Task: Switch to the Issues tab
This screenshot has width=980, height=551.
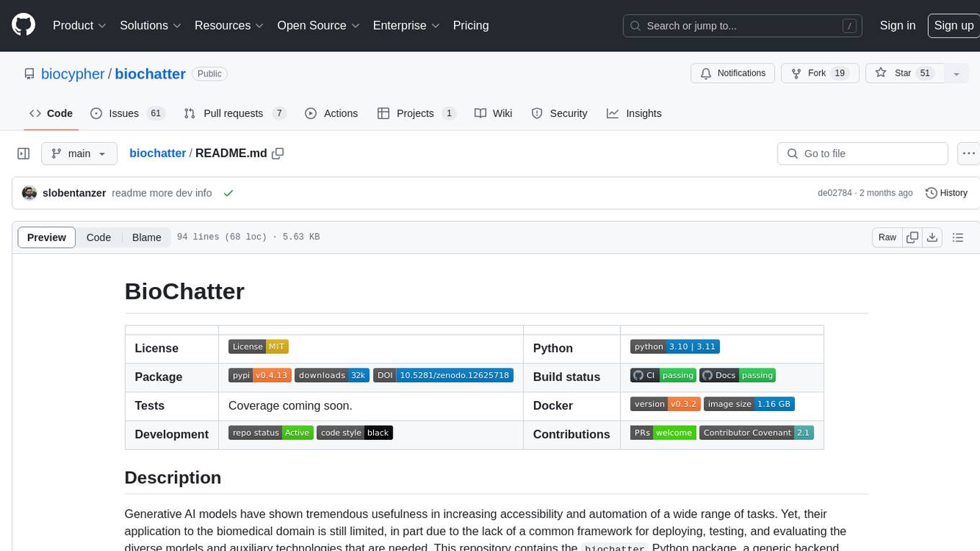Action: (128, 113)
